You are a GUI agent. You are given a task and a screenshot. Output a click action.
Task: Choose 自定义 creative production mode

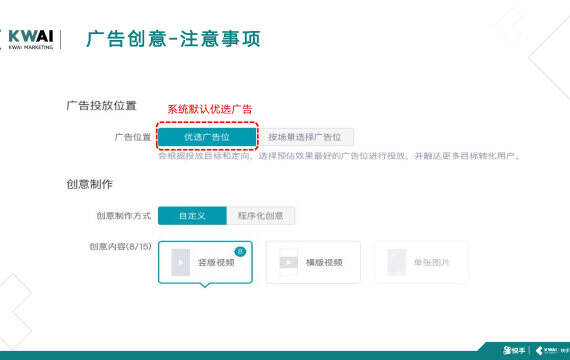(x=192, y=216)
